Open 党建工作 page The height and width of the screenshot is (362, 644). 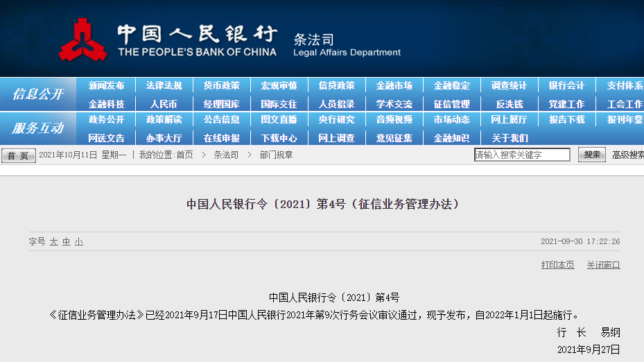click(x=566, y=104)
